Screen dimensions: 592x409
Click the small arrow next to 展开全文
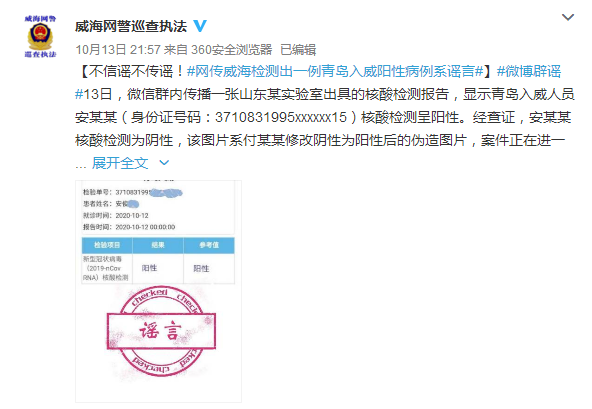point(164,163)
